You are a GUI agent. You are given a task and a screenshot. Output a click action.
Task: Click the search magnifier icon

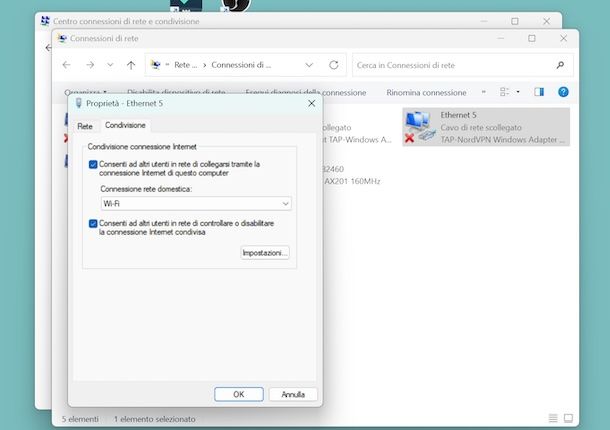coord(560,65)
